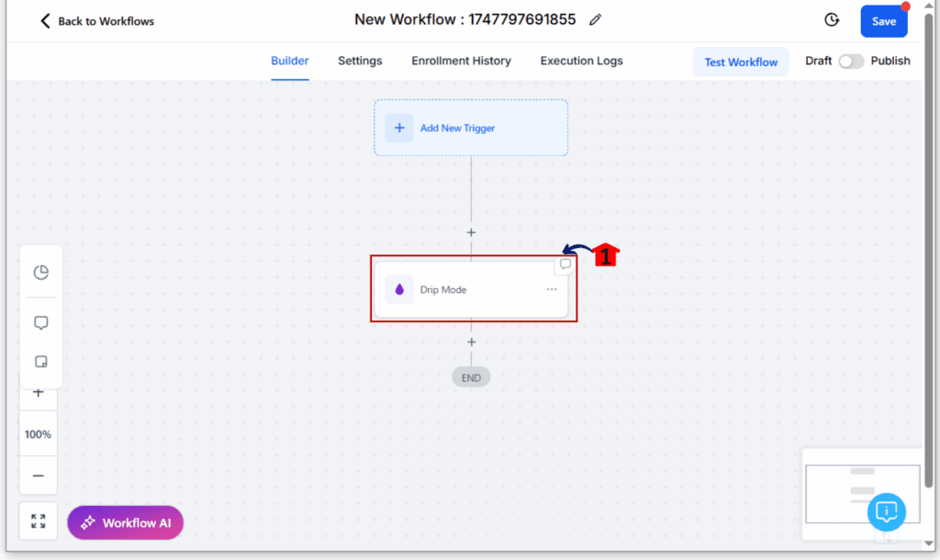
Task: Open Enrollment History tab
Action: pyautogui.click(x=461, y=61)
